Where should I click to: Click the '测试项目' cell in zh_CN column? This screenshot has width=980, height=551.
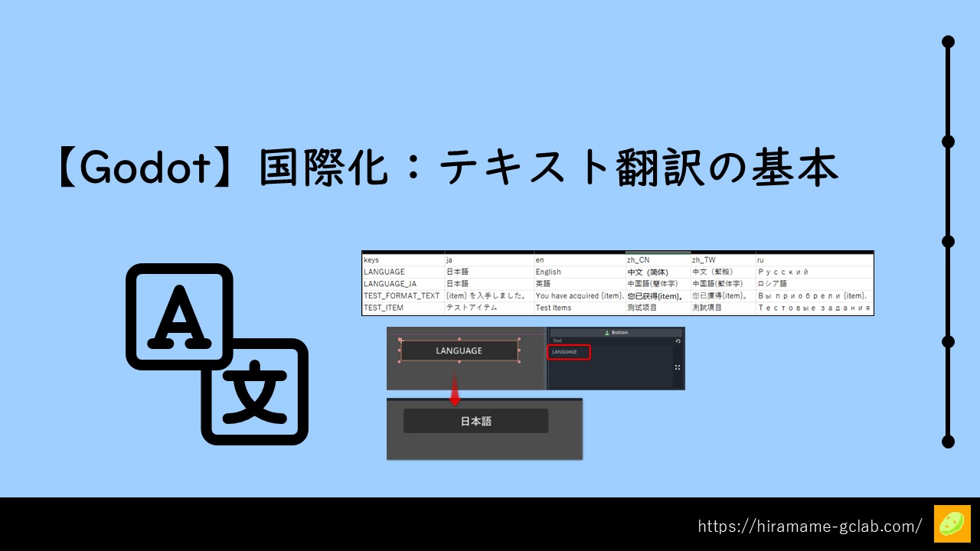coord(658,308)
